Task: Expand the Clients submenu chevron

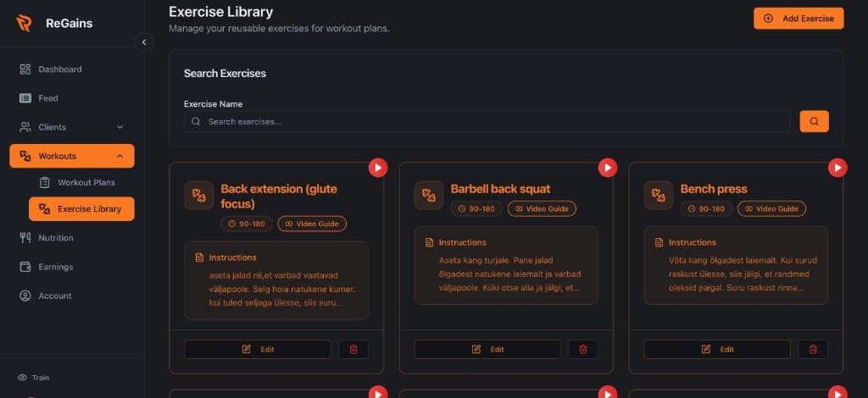Action: tap(120, 127)
